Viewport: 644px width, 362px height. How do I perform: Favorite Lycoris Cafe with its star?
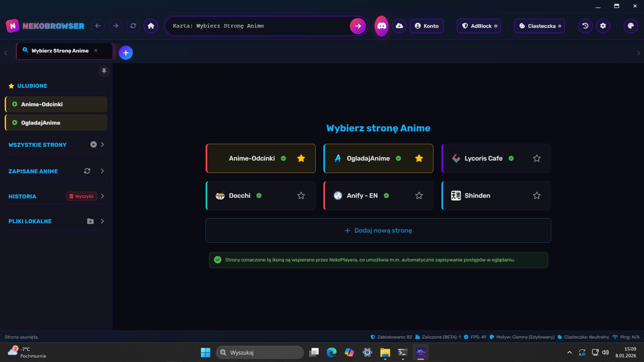536,158
